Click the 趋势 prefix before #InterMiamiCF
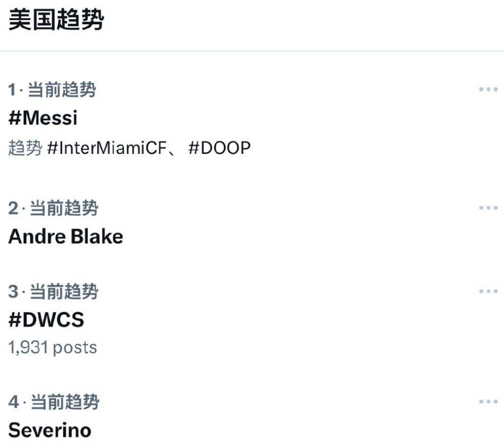This screenshot has height=446, width=504. pos(25,148)
